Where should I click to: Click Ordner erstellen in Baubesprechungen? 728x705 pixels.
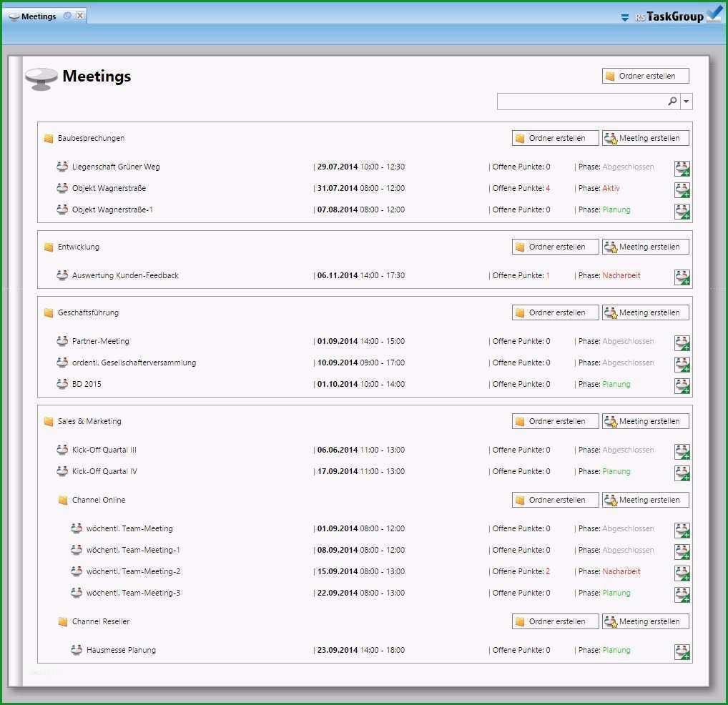[x=555, y=138]
